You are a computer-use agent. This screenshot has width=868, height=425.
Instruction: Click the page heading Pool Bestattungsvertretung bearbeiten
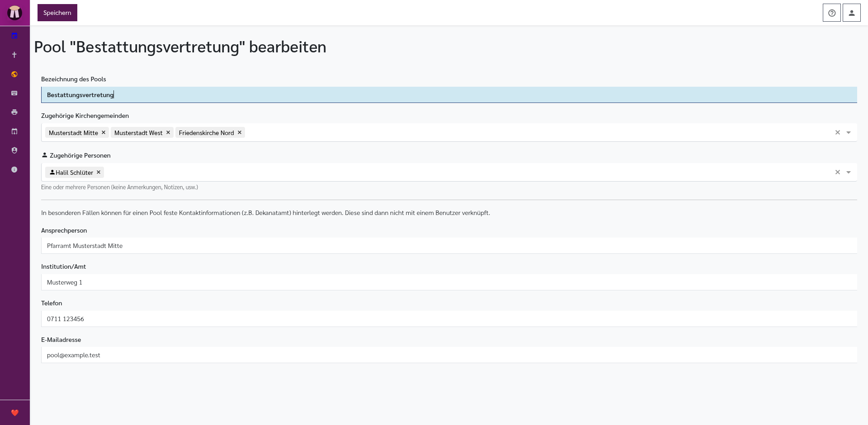180,47
